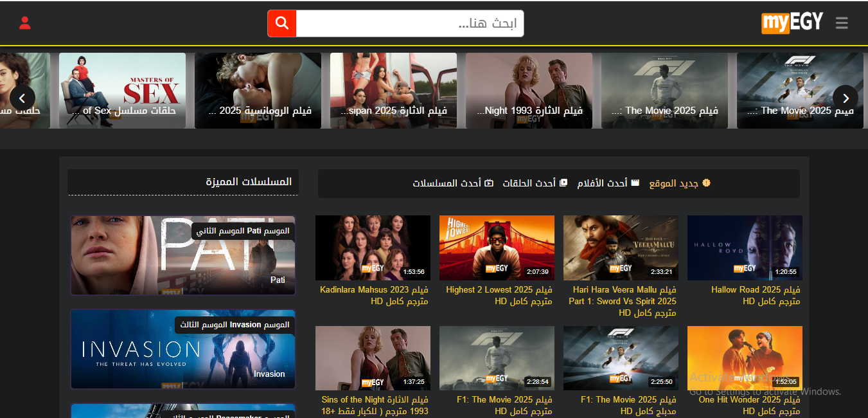
Task: Open the user account icon
Action: coord(25,23)
